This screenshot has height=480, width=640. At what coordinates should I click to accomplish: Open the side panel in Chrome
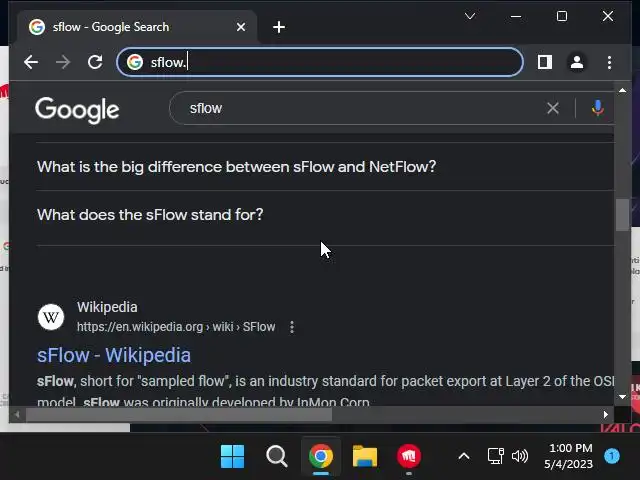pos(545,62)
